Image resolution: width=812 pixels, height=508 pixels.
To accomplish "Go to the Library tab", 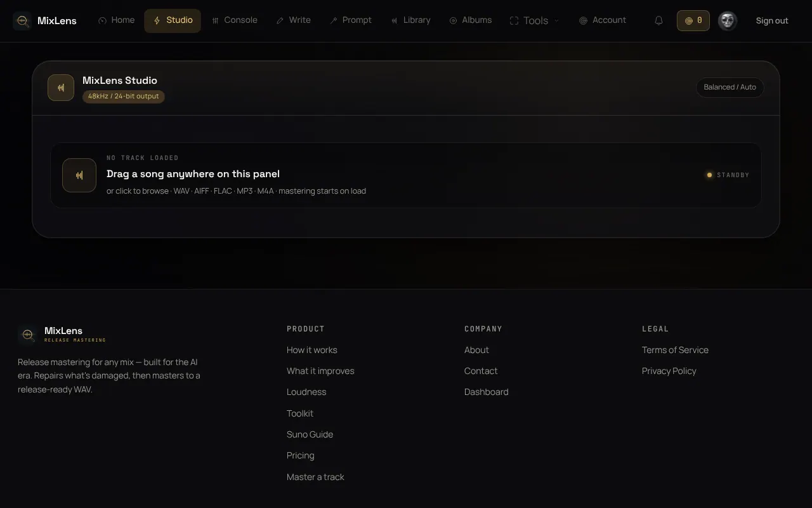I will 410,20.
